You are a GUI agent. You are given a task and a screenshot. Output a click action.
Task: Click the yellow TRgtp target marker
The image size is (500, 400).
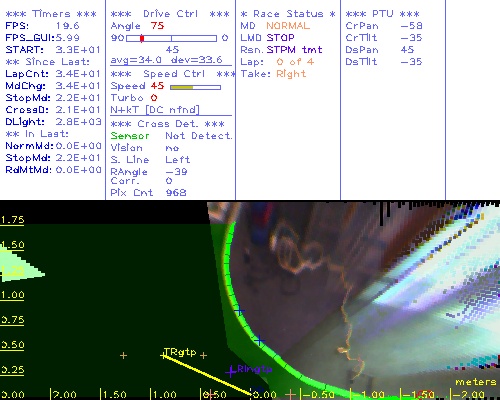(163, 356)
